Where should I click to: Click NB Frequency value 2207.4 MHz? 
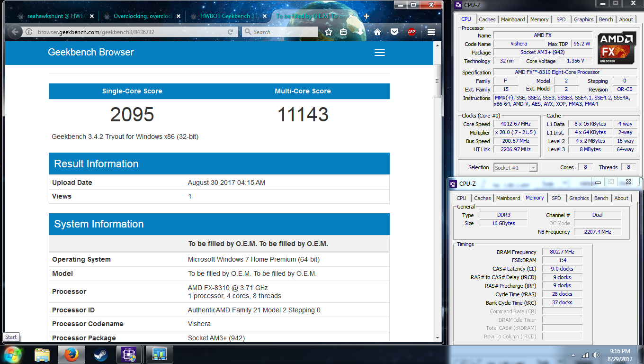pyautogui.click(x=598, y=232)
